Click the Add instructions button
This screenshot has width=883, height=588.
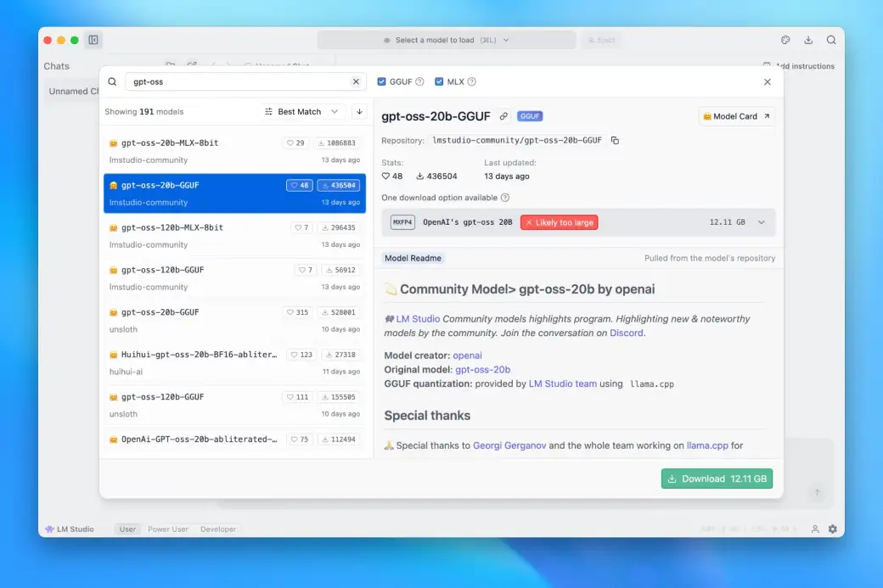click(799, 66)
